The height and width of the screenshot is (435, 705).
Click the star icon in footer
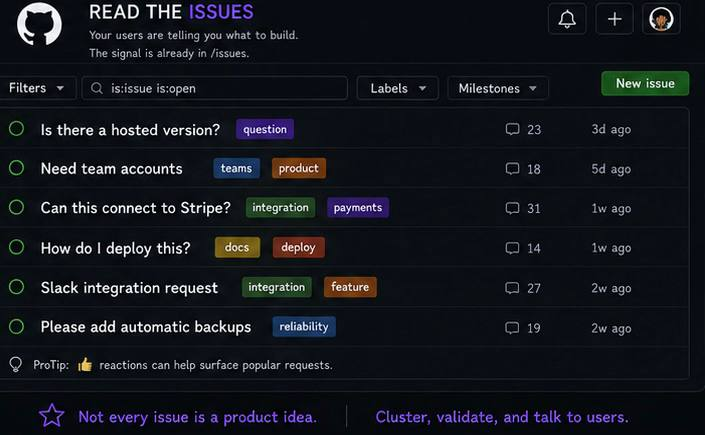(51, 415)
